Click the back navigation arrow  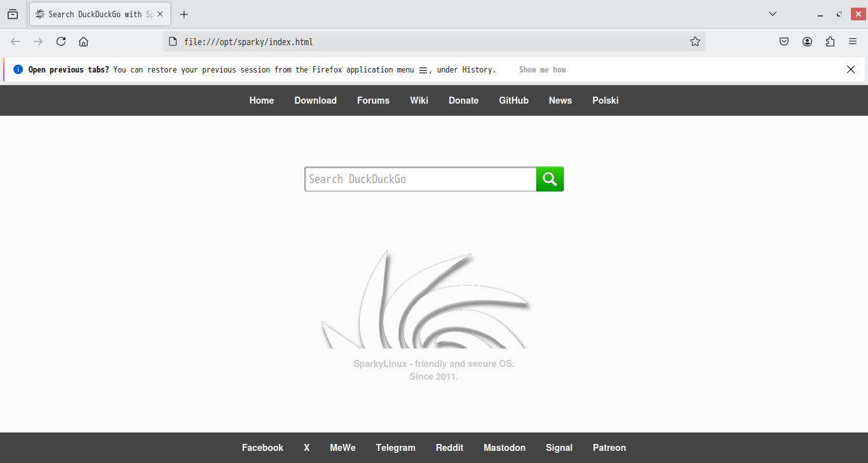tap(15, 41)
